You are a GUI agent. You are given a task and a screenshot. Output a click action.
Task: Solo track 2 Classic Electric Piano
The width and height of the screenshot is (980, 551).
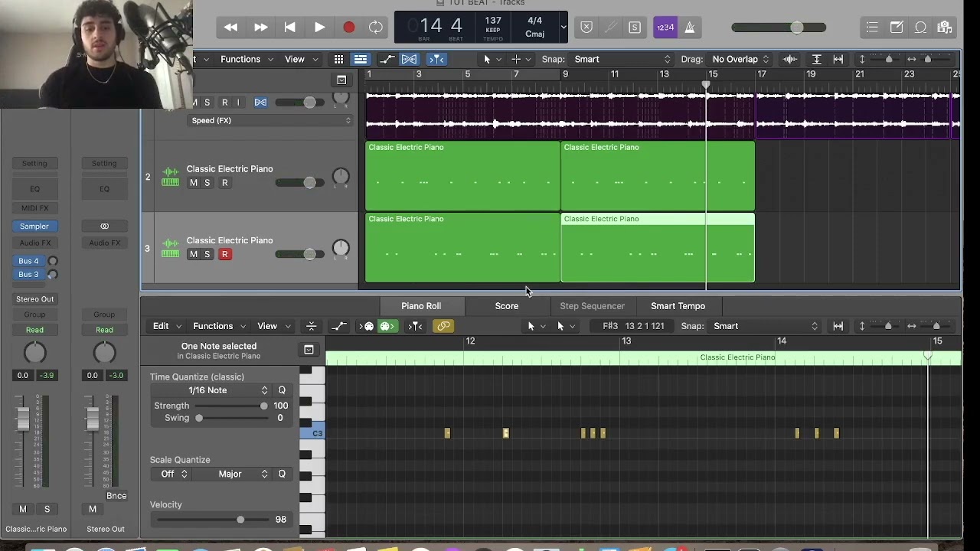coord(207,183)
